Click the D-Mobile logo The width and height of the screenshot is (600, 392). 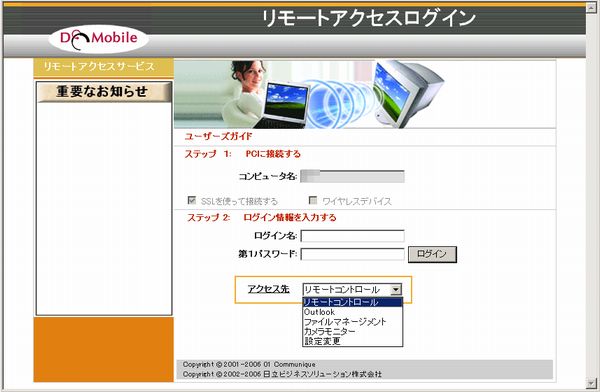pyautogui.click(x=98, y=39)
